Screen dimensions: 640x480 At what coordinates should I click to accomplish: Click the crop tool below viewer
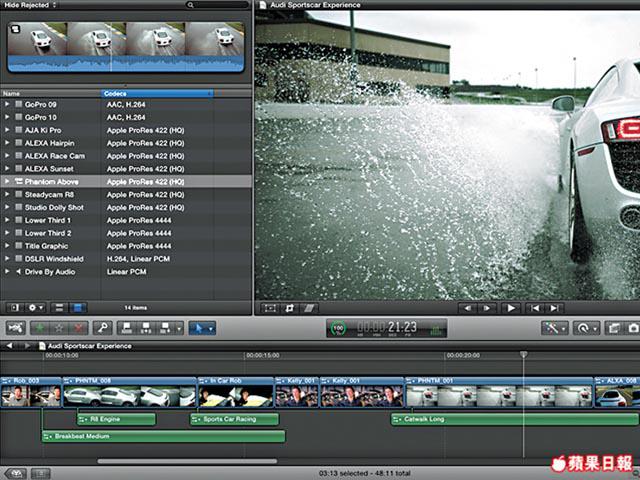pos(289,308)
